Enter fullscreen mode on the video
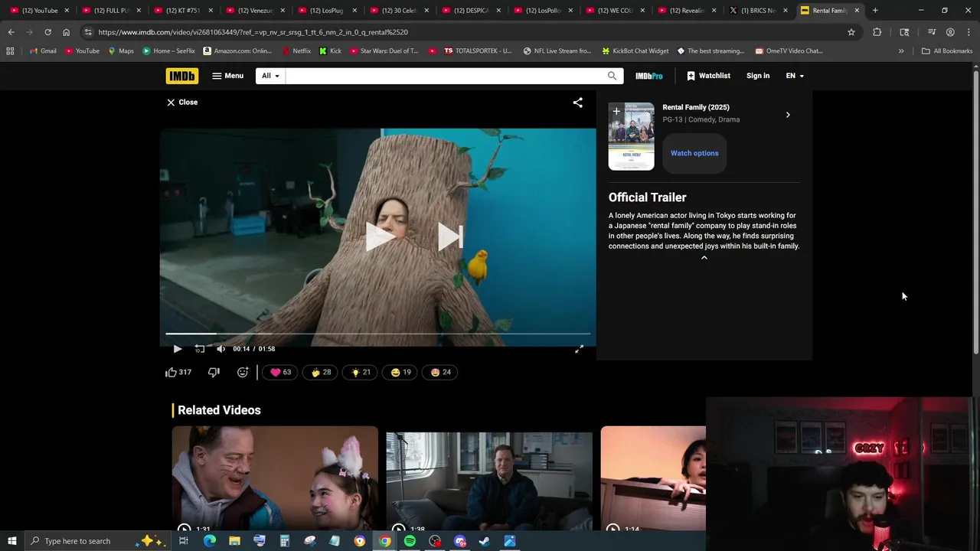Image resolution: width=980 pixels, height=551 pixels. click(x=580, y=349)
